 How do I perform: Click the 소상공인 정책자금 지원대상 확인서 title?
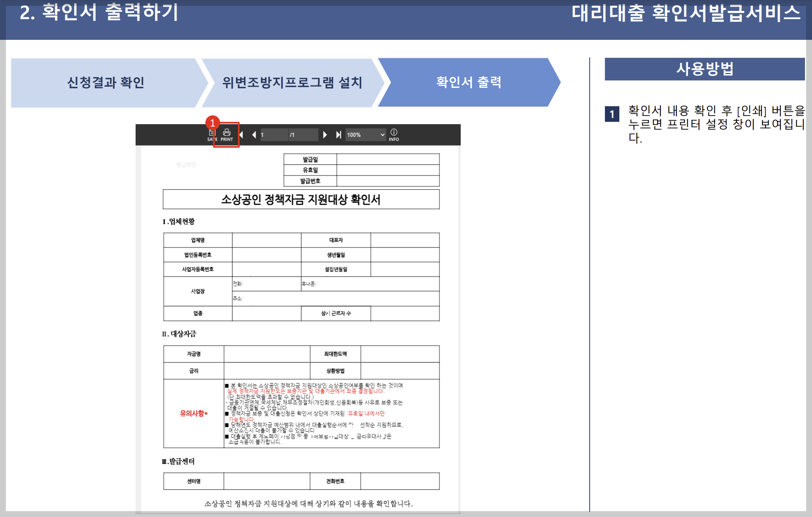click(x=300, y=200)
